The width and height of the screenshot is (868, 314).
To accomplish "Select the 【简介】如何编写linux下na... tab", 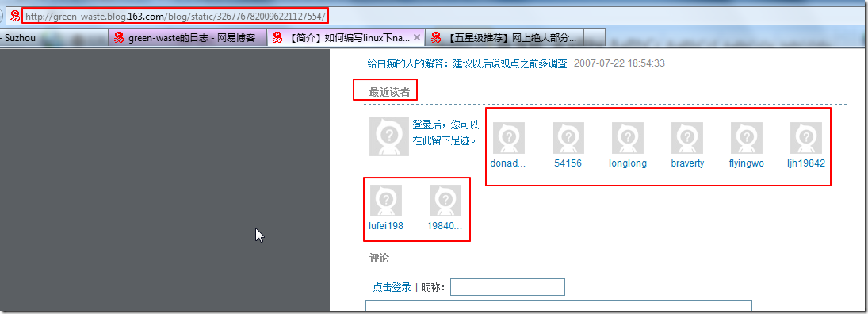I will point(346,37).
